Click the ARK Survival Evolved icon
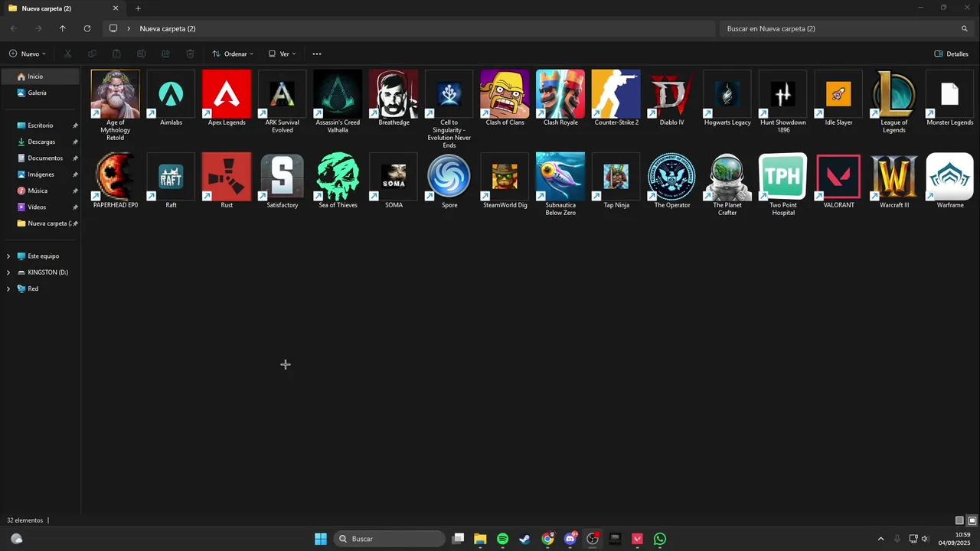The width and height of the screenshot is (980, 551). pyautogui.click(x=283, y=94)
